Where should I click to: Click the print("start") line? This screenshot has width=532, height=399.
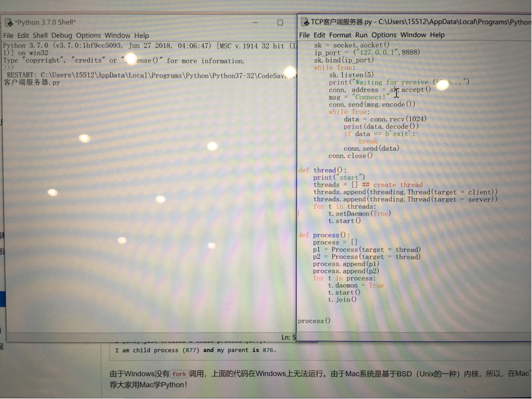click(339, 177)
